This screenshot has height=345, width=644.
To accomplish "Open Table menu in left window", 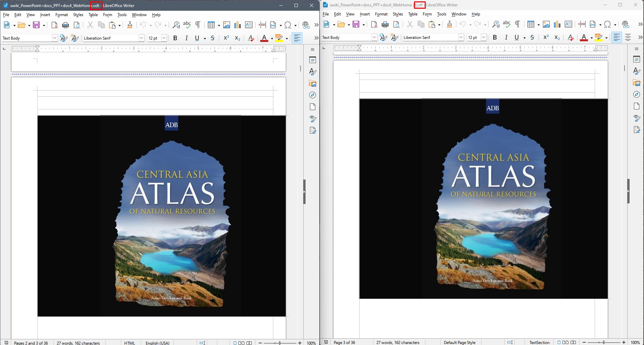I will 93,15.
